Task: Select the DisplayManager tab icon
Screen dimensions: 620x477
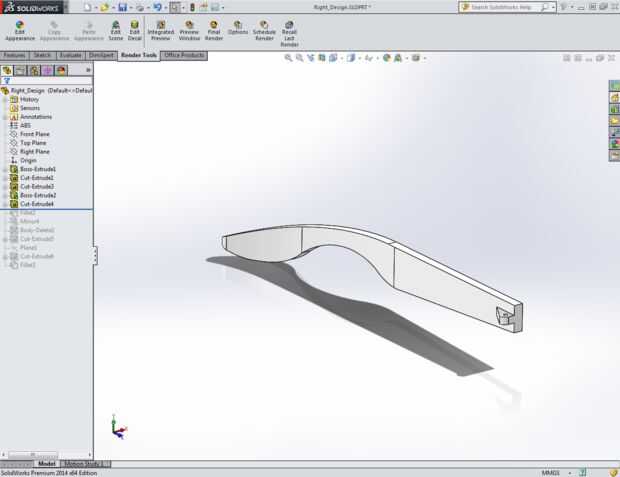Action: pos(61,70)
